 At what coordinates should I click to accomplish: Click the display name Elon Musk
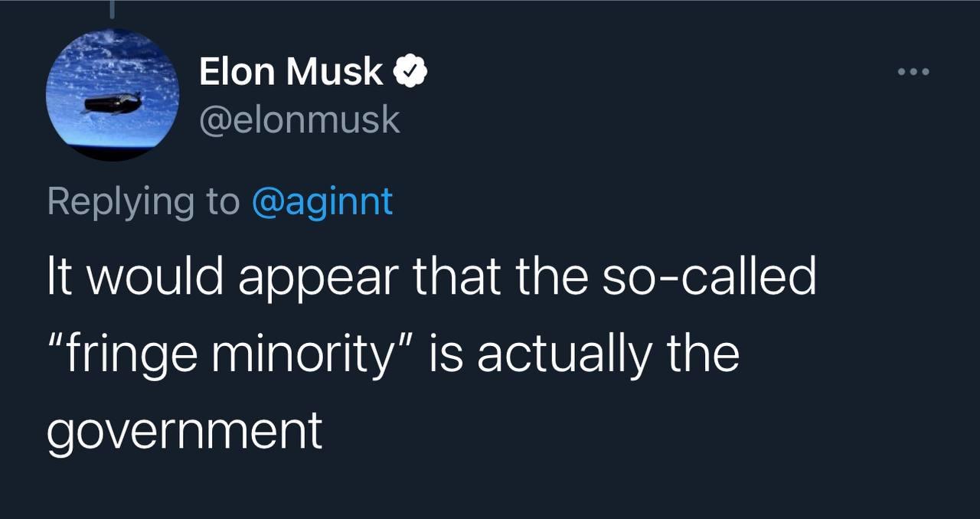[291, 72]
